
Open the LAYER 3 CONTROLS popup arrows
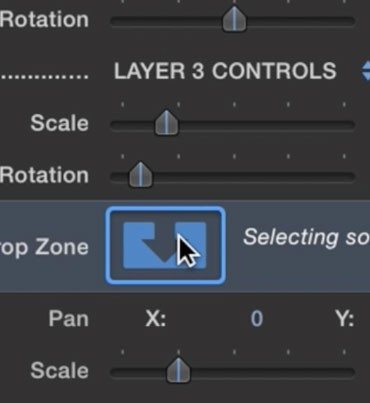(366, 70)
